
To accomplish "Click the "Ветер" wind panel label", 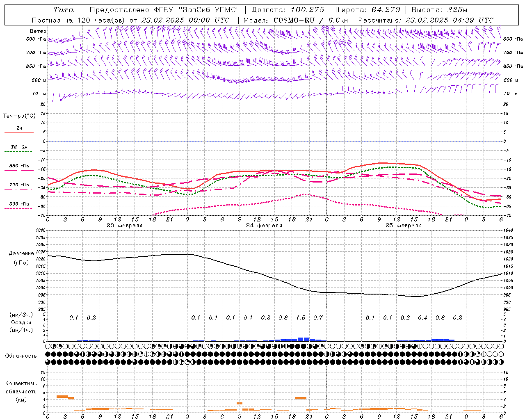I will pyautogui.click(x=38, y=31).
